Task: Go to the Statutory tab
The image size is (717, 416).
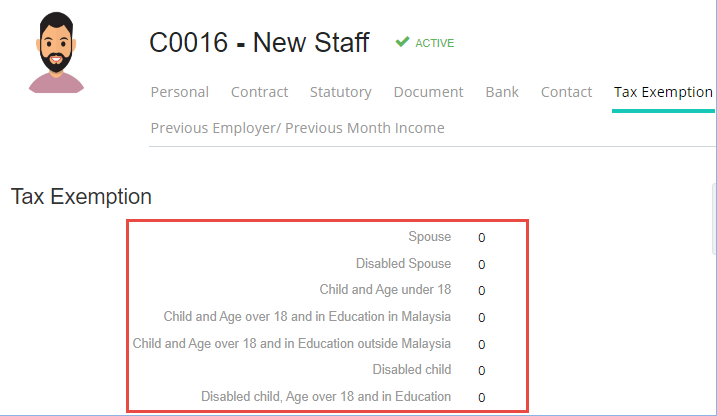Action: tap(341, 92)
